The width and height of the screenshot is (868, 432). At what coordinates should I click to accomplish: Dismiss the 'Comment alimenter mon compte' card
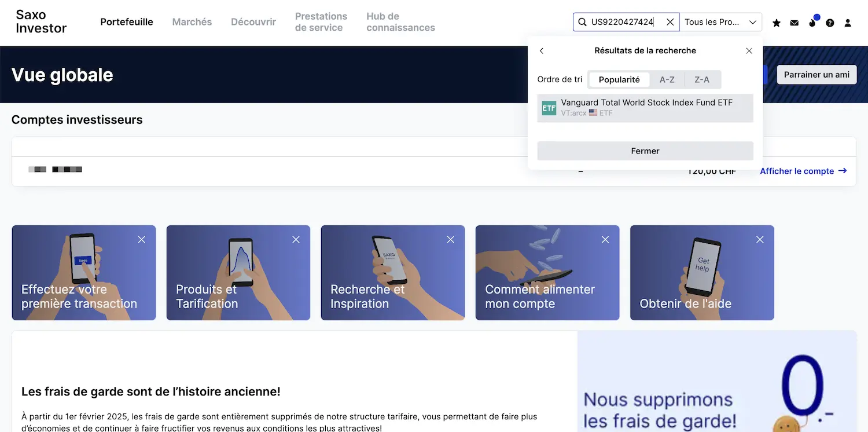tap(605, 239)
